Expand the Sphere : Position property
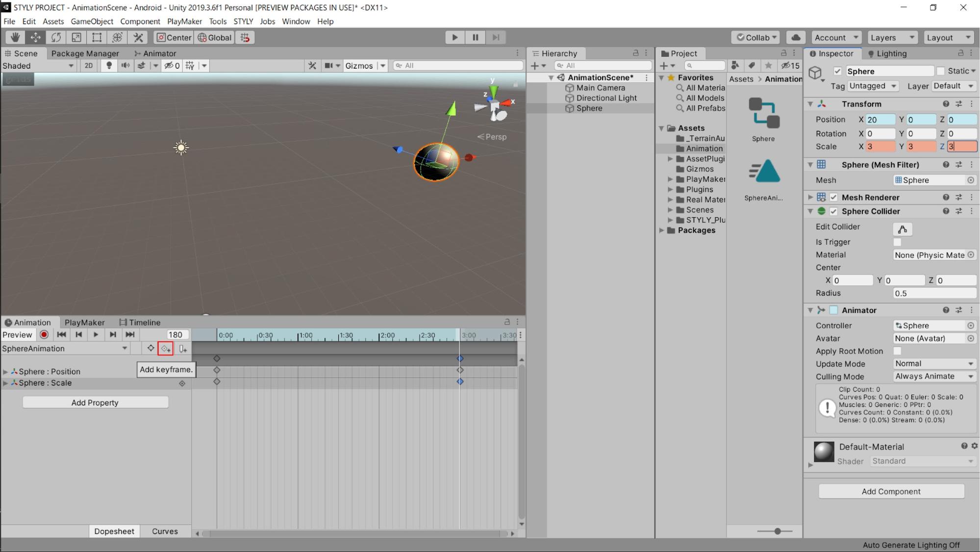Screen dimensions: 980x552 [x=5, y=372]
